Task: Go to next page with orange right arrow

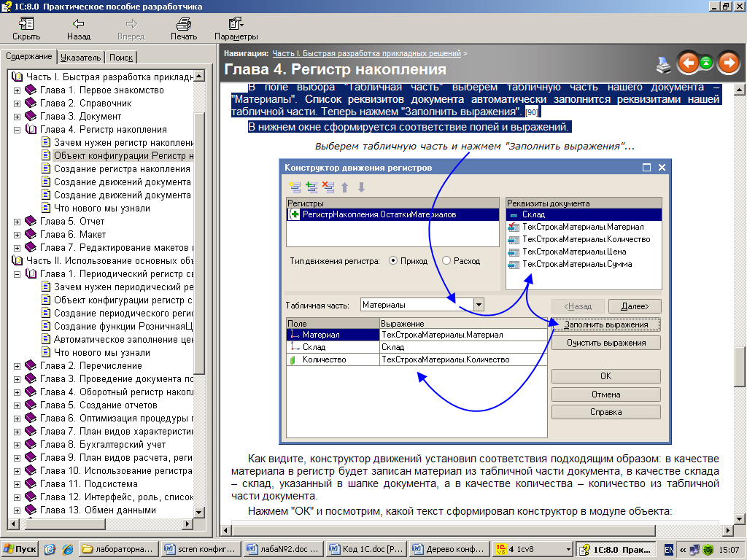Action: point(728,63)
